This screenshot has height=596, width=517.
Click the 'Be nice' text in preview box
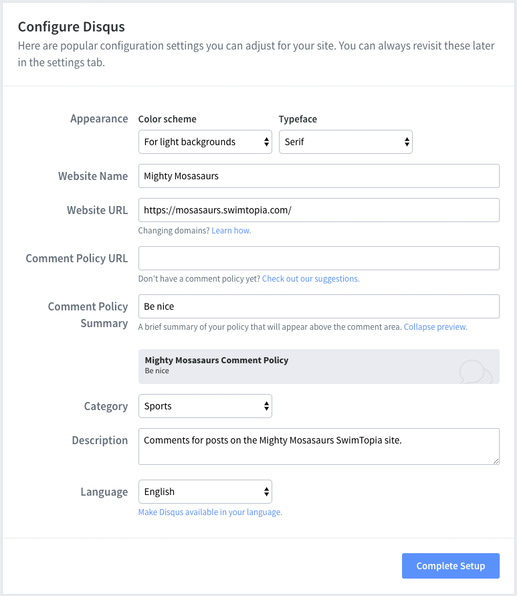(x=157, y=371)
